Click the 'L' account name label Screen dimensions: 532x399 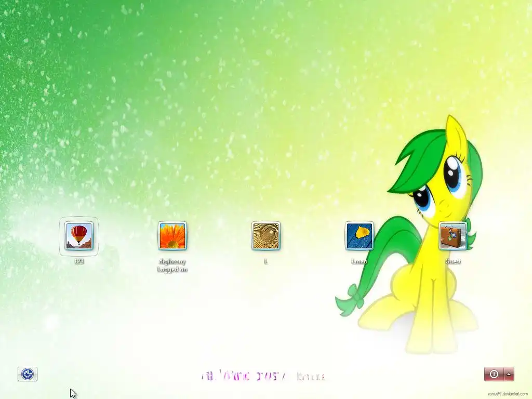click(x=266, y=261)
